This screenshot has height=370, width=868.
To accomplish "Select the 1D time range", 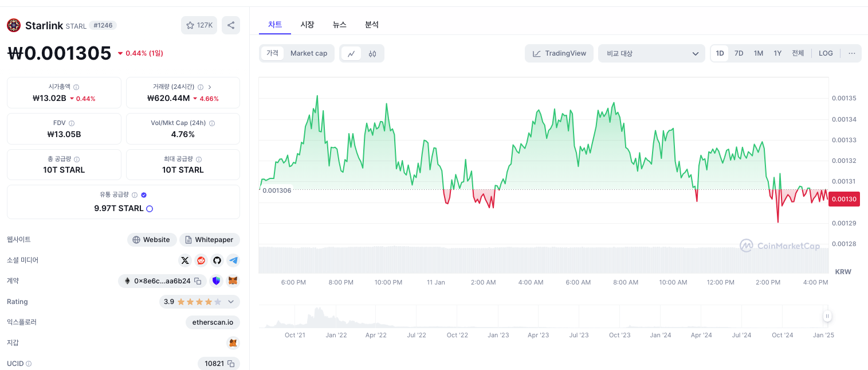I will point(720,53).
